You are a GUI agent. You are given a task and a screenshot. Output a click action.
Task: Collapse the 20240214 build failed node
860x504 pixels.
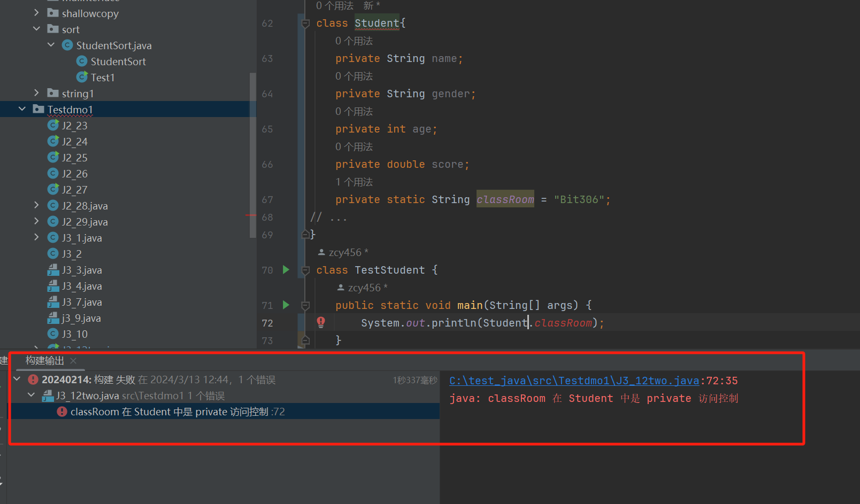17,379
